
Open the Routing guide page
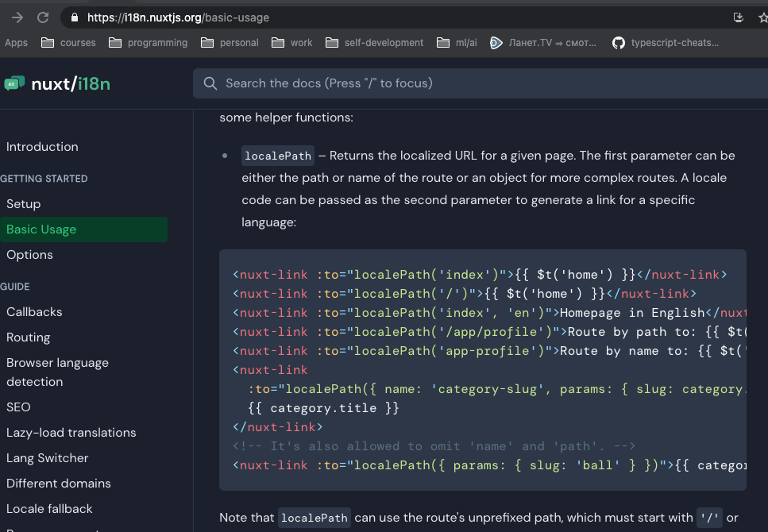pyautogui.click(x=29, y=337)
